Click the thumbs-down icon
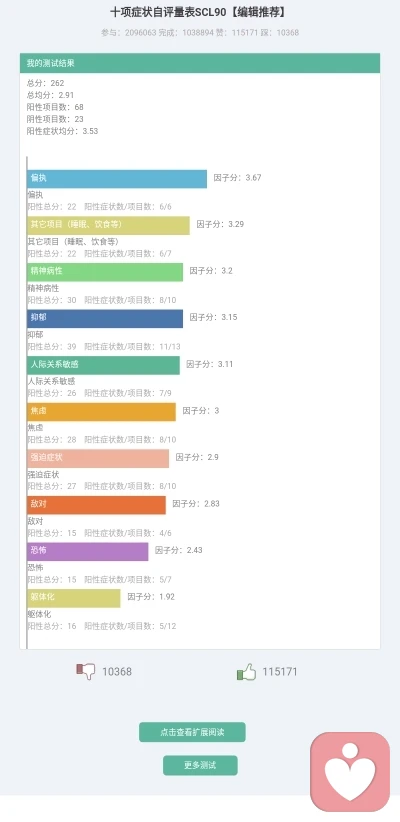400x822 pixels. (85, 672)
